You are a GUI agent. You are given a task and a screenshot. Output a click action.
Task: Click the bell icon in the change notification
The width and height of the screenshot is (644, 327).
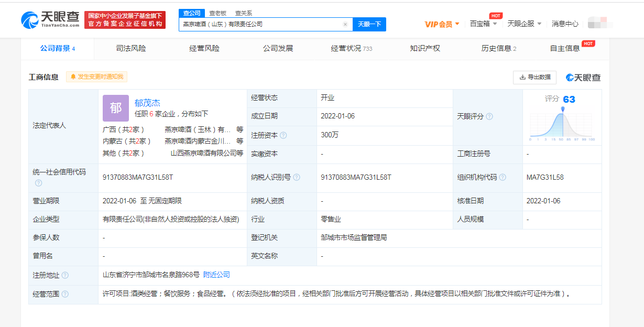pos(73,77)
